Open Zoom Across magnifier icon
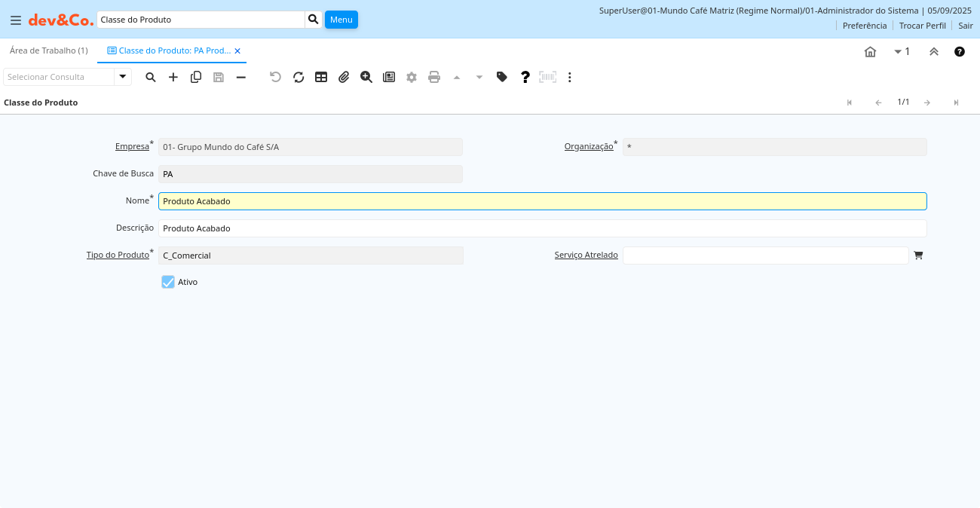 pyautogui.click(x=366, y=77)
